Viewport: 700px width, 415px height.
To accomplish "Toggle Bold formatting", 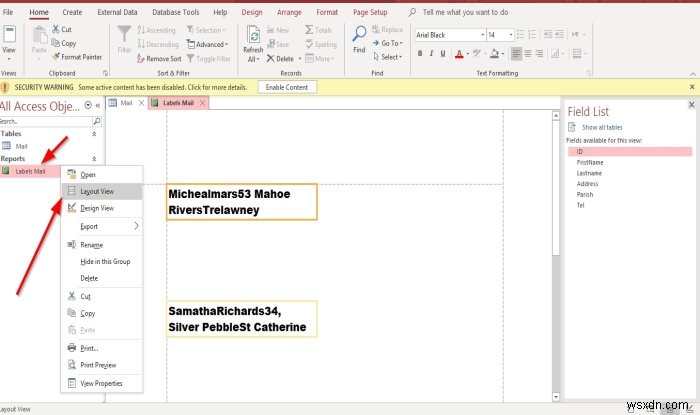I will tap(420, 54).
